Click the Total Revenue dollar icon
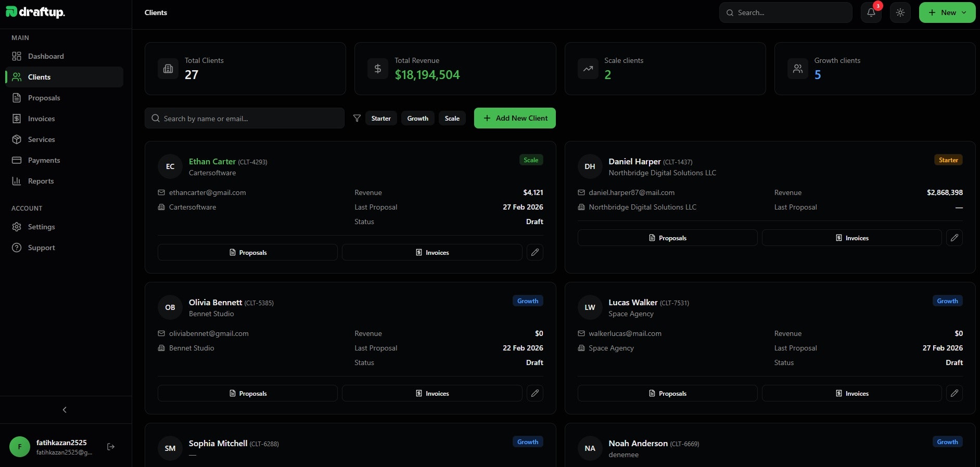Screen dimensions: 980x467 tap(378, 69)
